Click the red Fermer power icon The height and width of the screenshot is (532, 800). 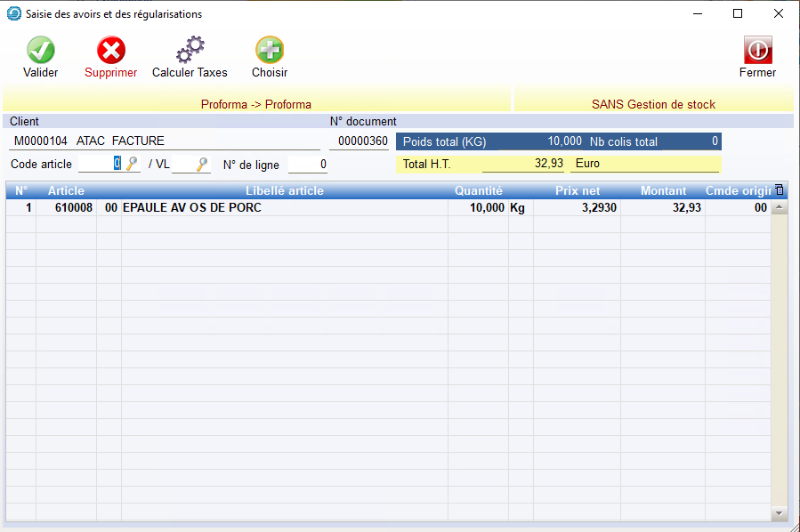tap(757, 50)
